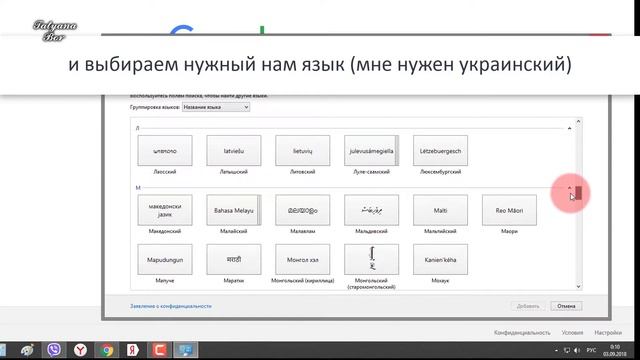This screenshot has width=640, height=360.
Task: Open 'Заявление о конфиденциальности' link
Action: coord(171,306)
